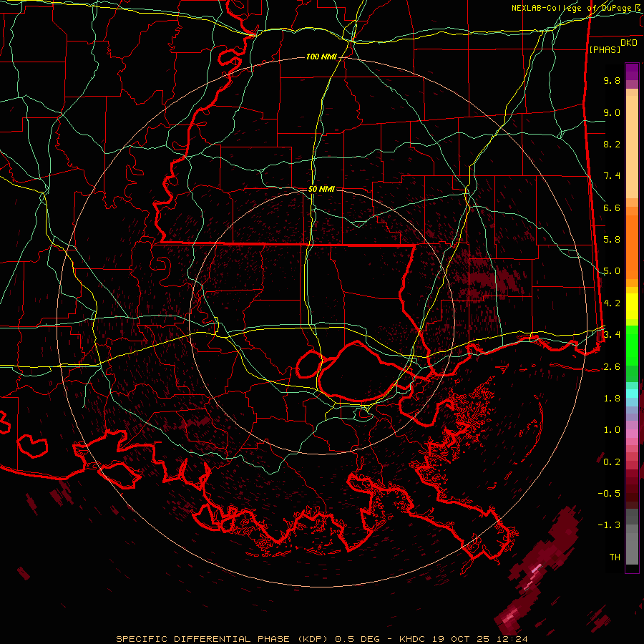Viewport: 644px width, 644px height.
Task: Click the 100 NMI range ring label
Action: point(321,57)
